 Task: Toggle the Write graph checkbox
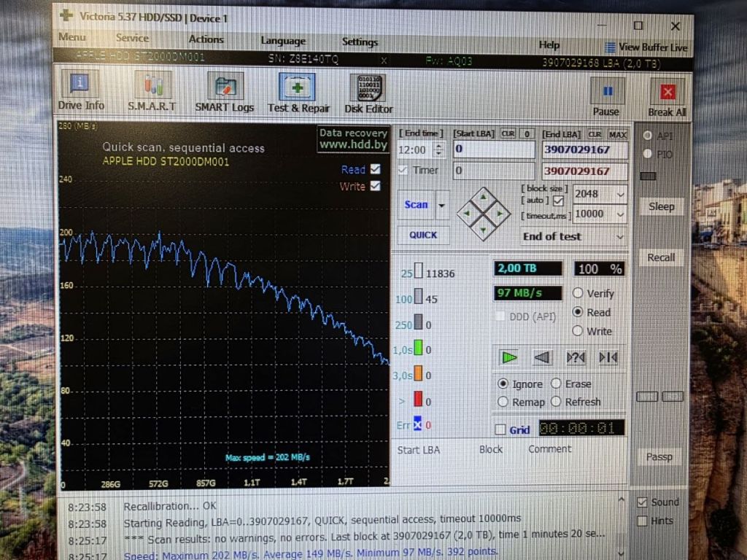click(376, 186)
